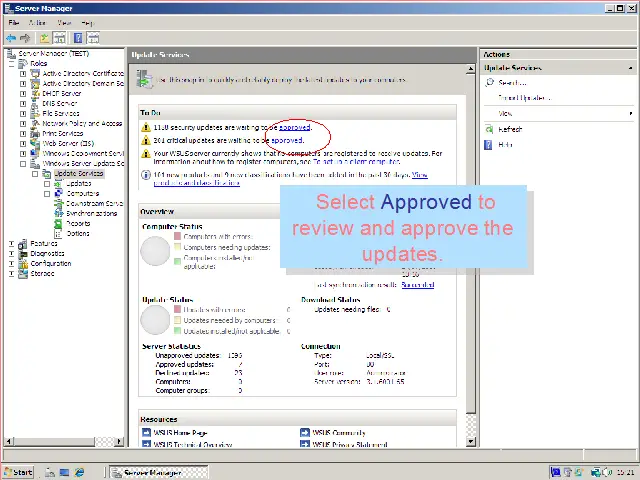Click the Show/Hide action pane toolbar icon

click(93, 38)
